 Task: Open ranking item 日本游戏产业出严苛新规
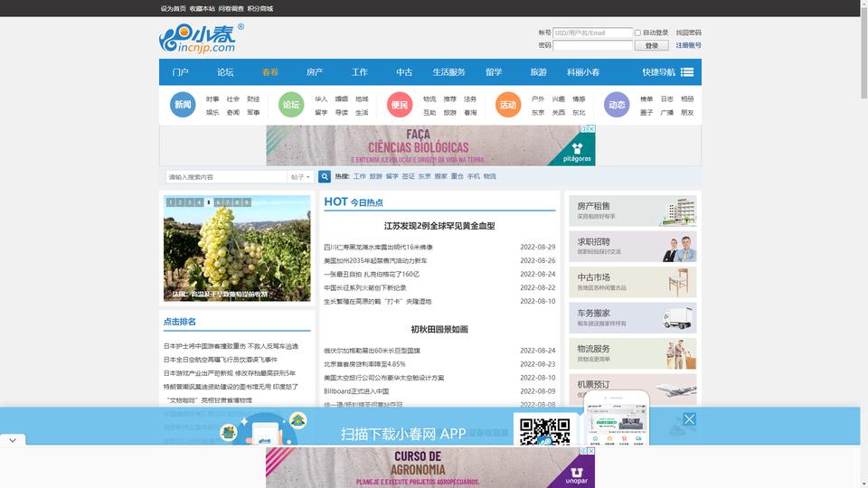coord(229,373)
